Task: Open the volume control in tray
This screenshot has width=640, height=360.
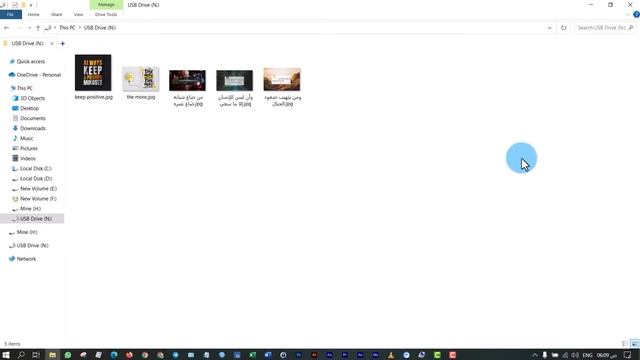Action: coord(575,355)
